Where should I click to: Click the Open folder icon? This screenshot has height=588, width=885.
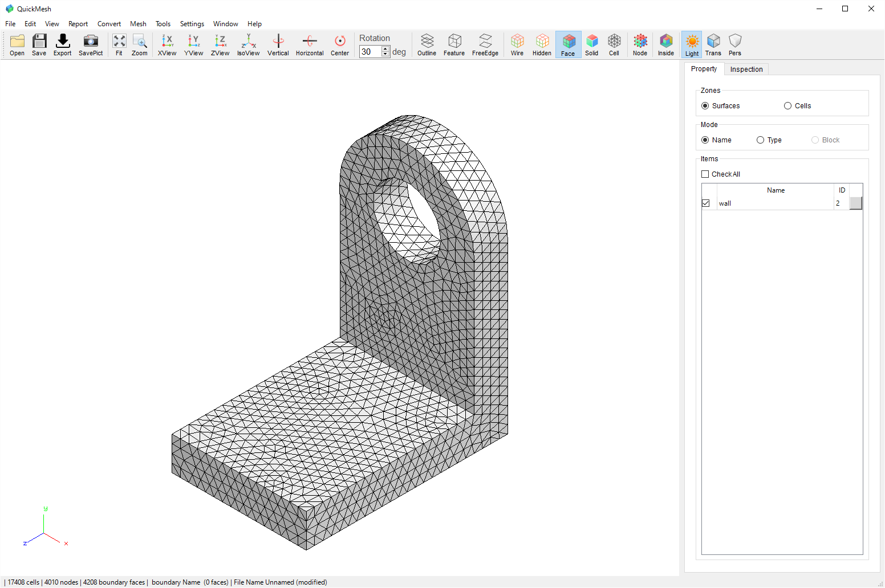click(x=17, y=44)
